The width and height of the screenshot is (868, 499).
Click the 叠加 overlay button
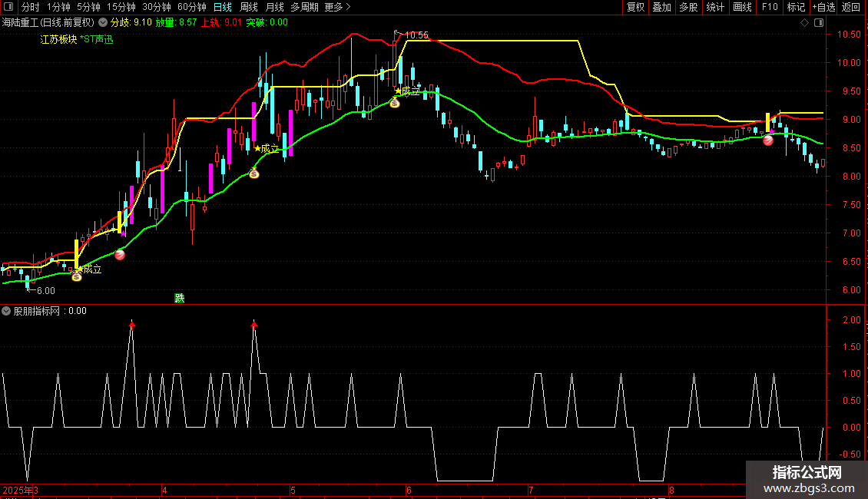pos(661,7)
